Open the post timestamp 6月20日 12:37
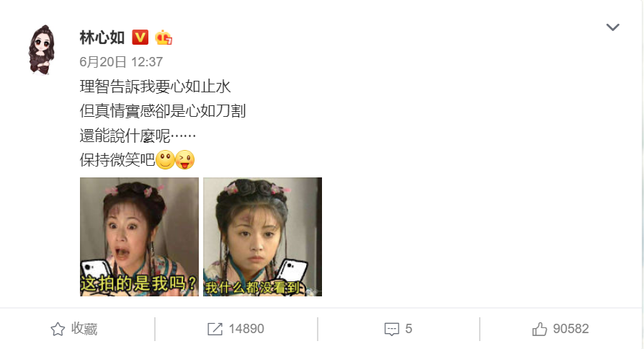 pyautogui.click(x=121, y=62)
